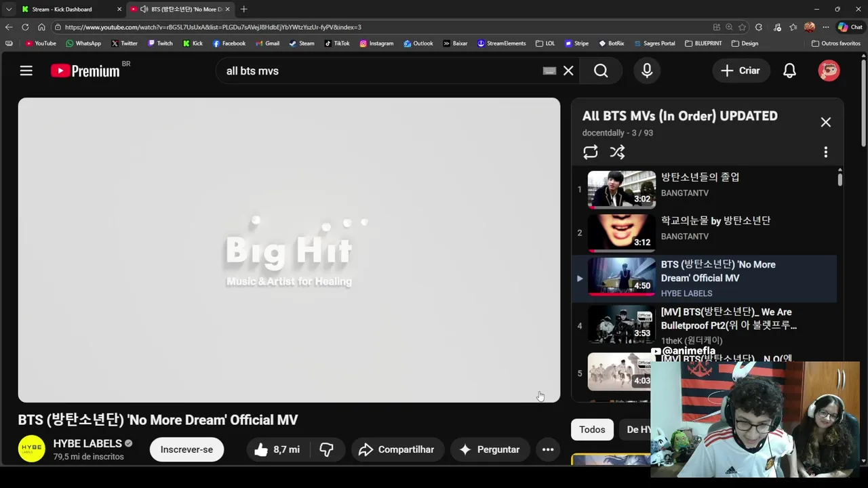Open the playlist title All BTS MVs
Viewport: 868px width, 488px height.
click(x=679, y=116)
